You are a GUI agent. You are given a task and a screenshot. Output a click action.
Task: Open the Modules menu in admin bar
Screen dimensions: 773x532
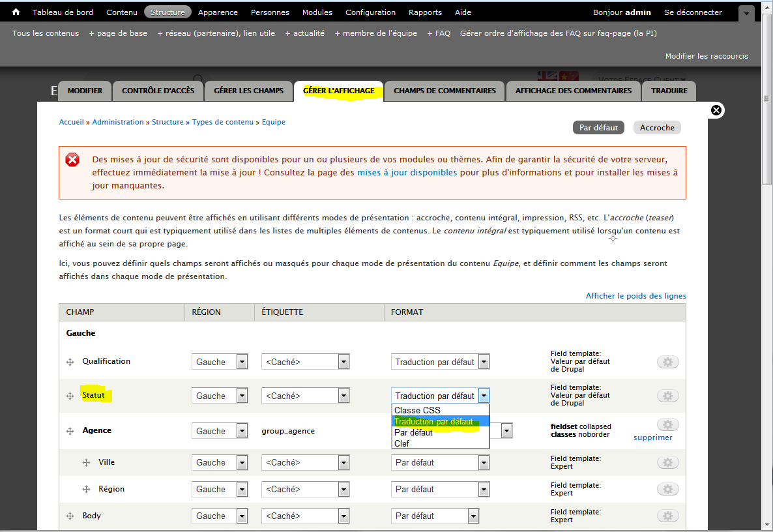coord(317,12)
